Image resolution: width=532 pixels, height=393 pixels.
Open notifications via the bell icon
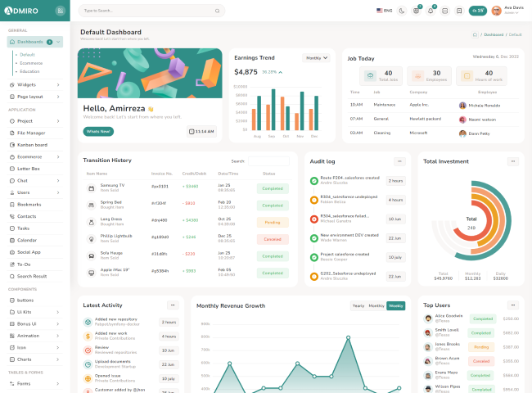[x=431, y=11]
